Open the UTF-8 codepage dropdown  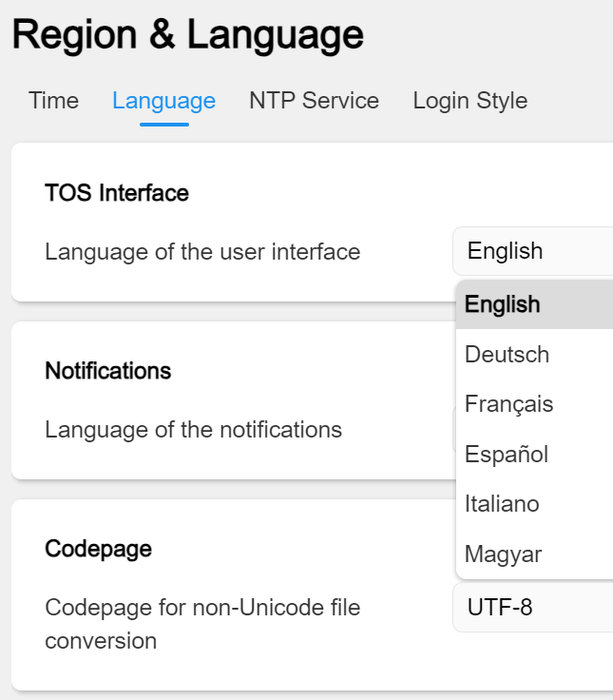point(532,607)
